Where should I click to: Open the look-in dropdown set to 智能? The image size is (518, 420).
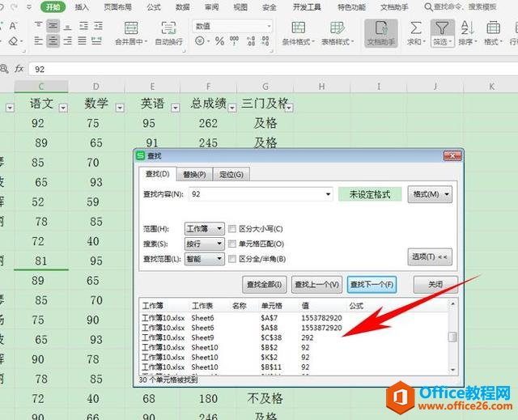pos(205,258)
